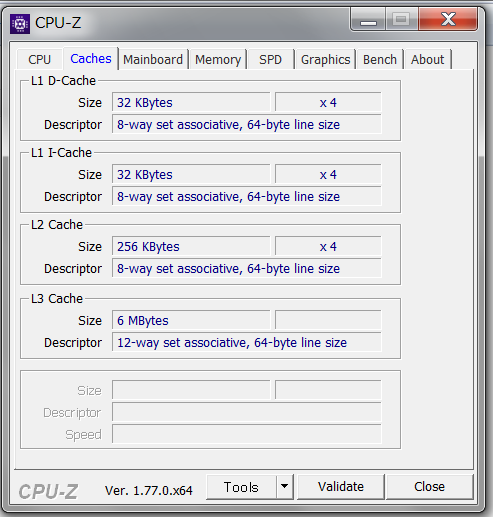This screenshot has height=517, width=493.
Task: Open the Graphics tab
Action: 326,60
